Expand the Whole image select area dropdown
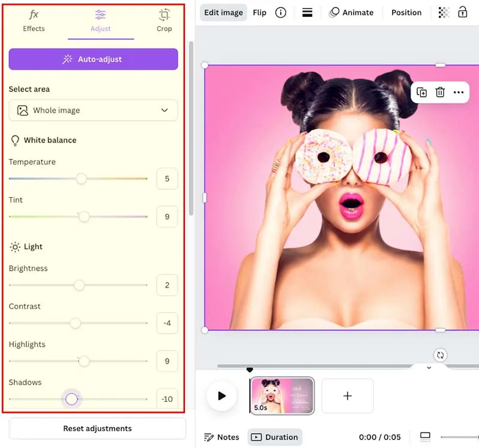The width and height of the screenshot is (479, 448). (x=93, y=110)
